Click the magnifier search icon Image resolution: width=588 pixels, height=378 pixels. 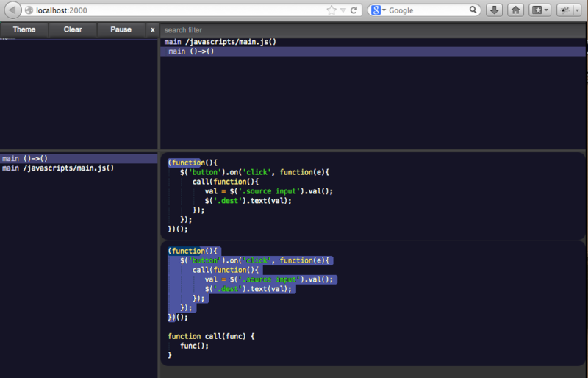(x=473, y=10)
